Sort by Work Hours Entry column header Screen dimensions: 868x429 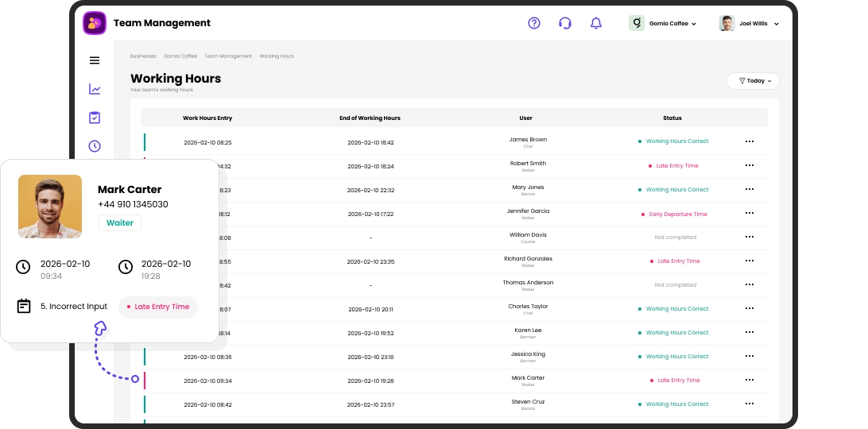point(207,118)
